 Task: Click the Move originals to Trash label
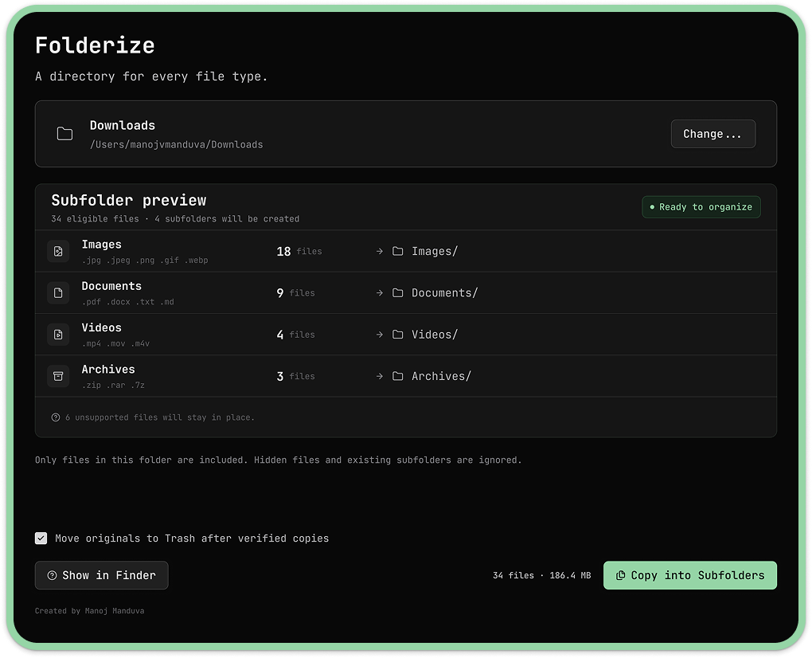192,538
